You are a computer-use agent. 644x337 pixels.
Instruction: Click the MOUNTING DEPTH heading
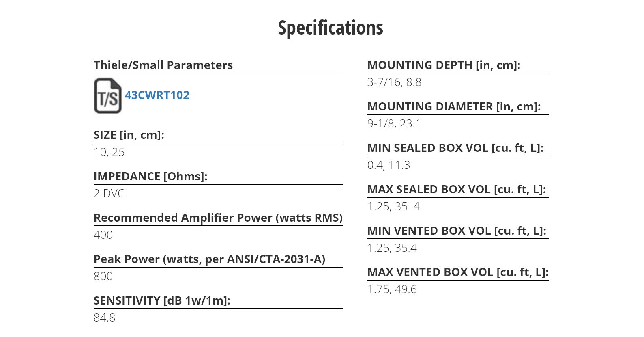(444, 65)
